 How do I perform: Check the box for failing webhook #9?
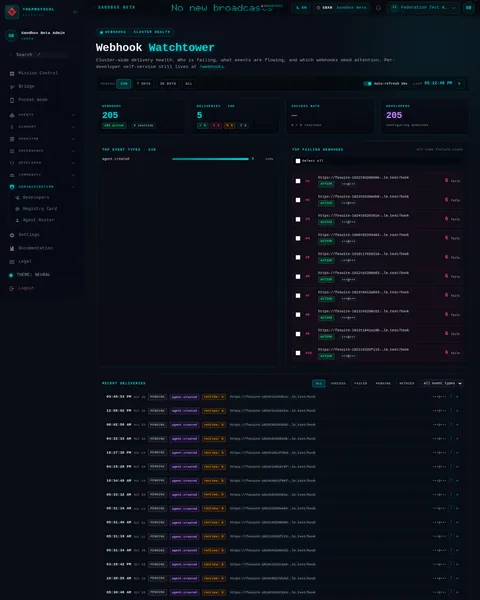[298, 334]
